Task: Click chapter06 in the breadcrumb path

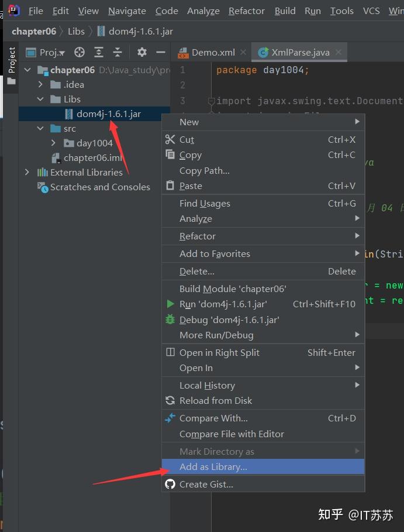Action: tap(34, 31)
